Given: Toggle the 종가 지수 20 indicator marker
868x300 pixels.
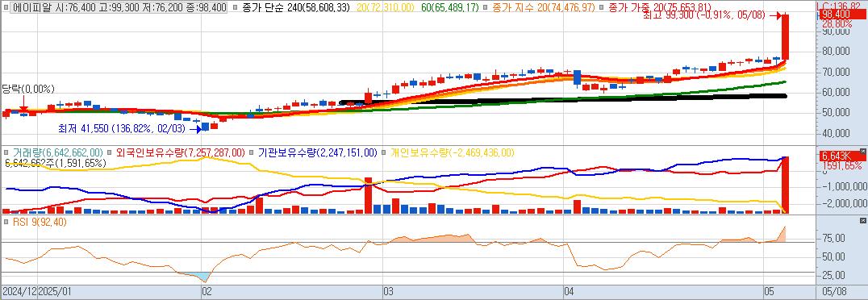Looking at the screenshot, I should point(485,8).
